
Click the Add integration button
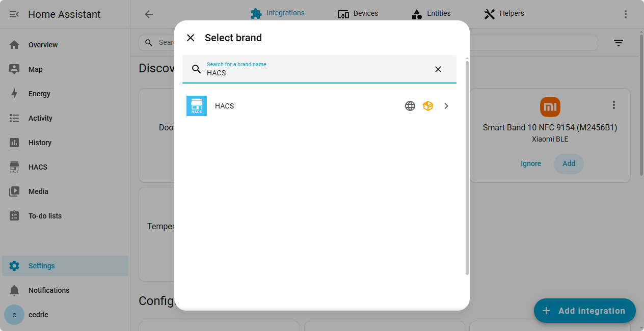coord(584,311)
